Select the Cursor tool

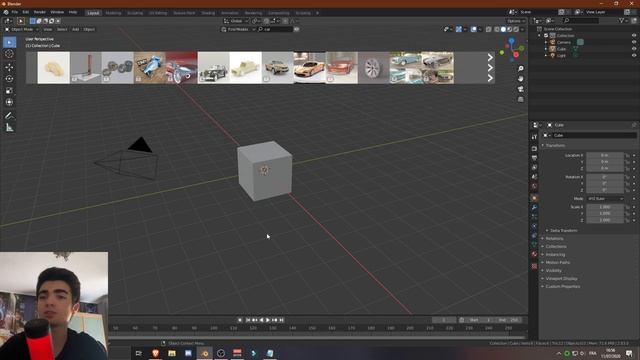[9, 54]
